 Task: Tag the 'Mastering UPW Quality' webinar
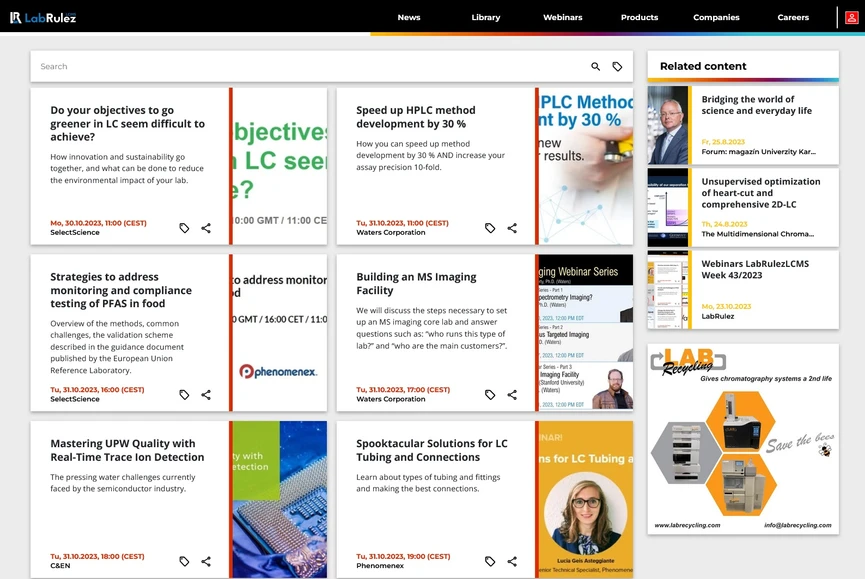click(184, 561)
